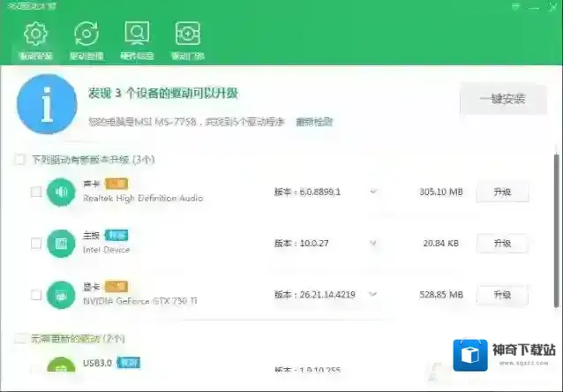Click the Intel motherboard device icon
The image size is (563, 392).
[61, 243]
